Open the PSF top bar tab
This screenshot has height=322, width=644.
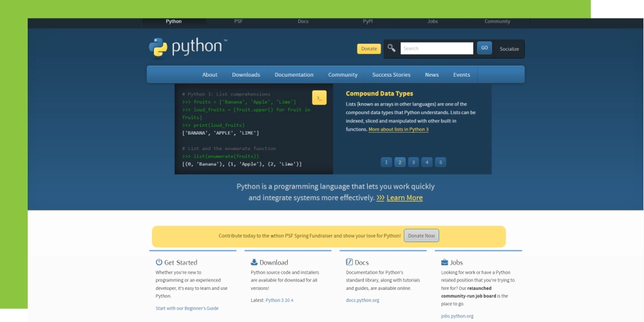(239, 21)
